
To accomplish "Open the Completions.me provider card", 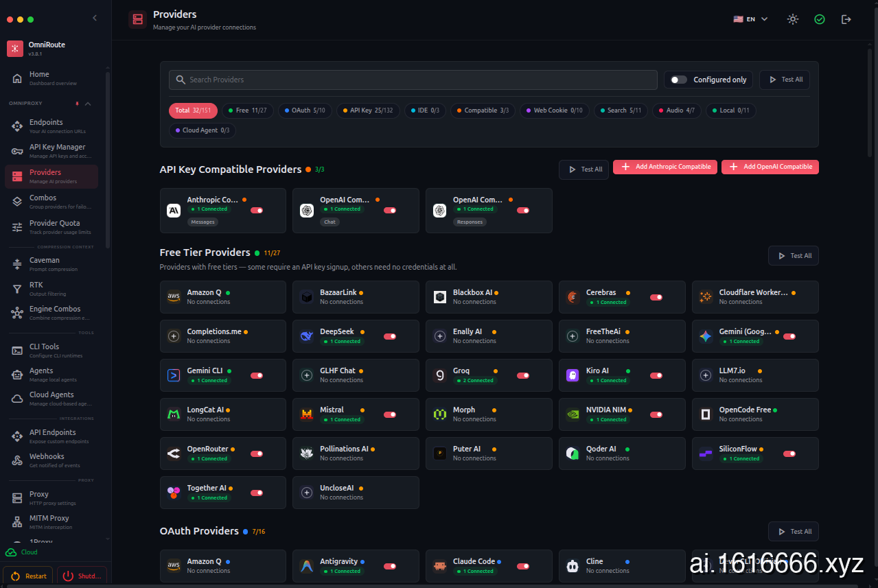I will (223, 336).
